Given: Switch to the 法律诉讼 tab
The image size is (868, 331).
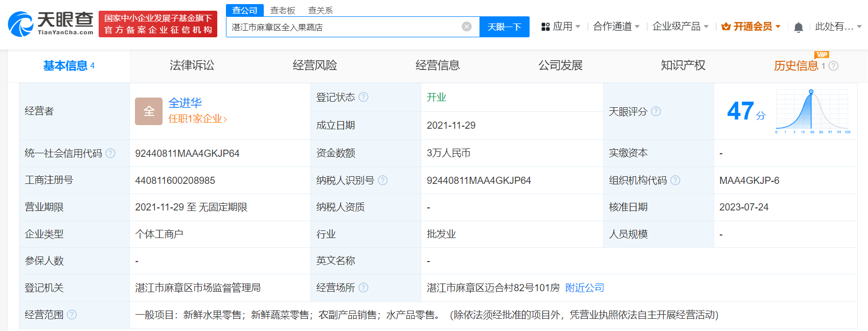Looking at the screenshot, I should [192, 65].
